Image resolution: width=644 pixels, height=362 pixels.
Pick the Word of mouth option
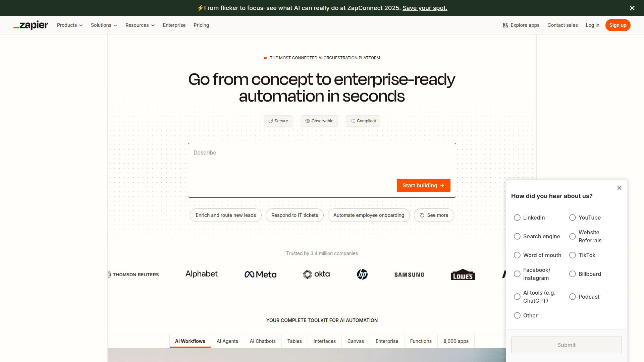tap(517, 255)
